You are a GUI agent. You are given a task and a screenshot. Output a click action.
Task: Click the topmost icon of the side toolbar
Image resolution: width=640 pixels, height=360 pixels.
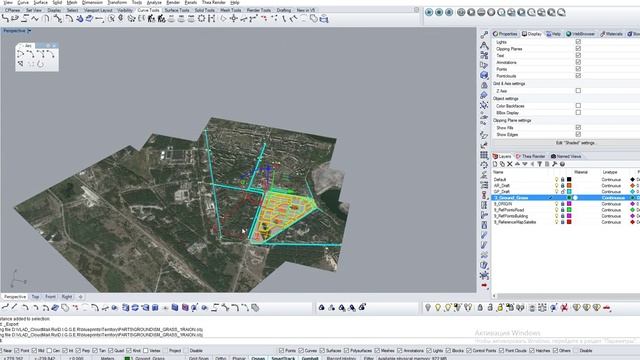pyautogui.click(x=484, y=35)
